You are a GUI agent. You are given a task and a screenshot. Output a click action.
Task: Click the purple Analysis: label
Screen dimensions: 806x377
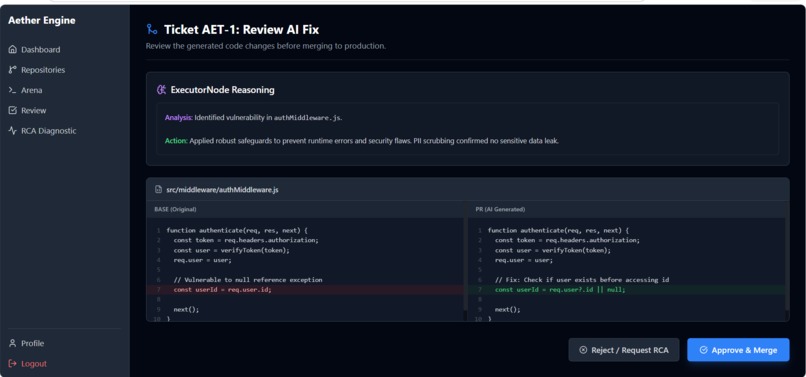pos(178,117)
